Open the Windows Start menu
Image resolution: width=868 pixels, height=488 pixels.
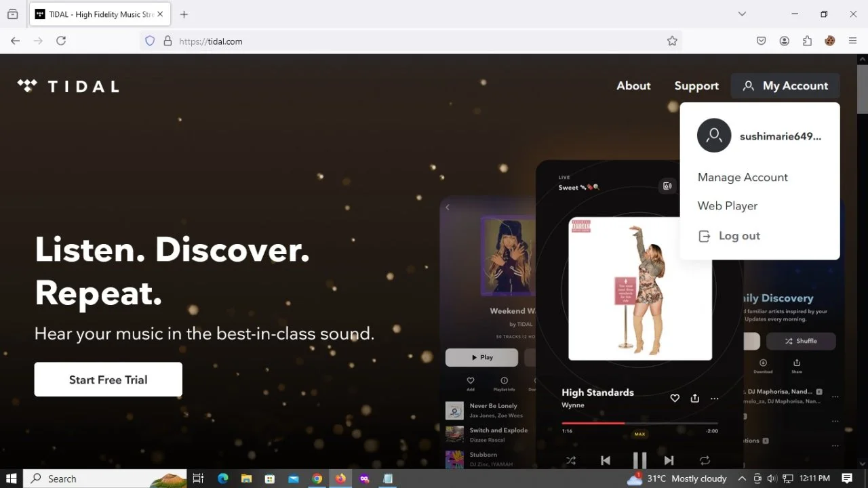12,478
